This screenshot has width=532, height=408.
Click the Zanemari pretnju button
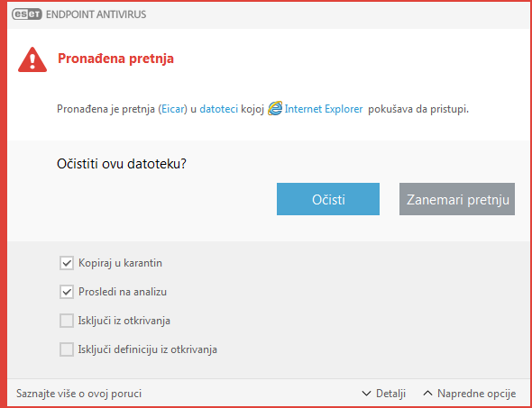click(457, 199)
